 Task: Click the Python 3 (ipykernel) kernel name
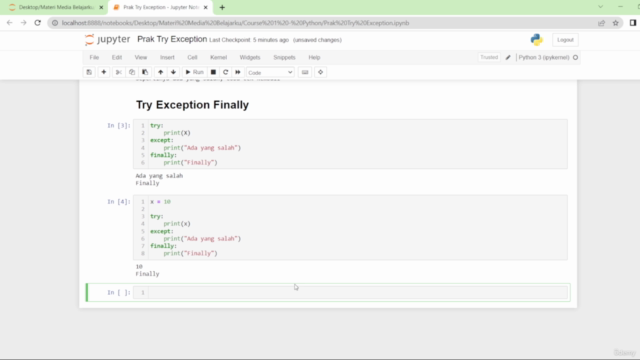(x=544, y=58)
